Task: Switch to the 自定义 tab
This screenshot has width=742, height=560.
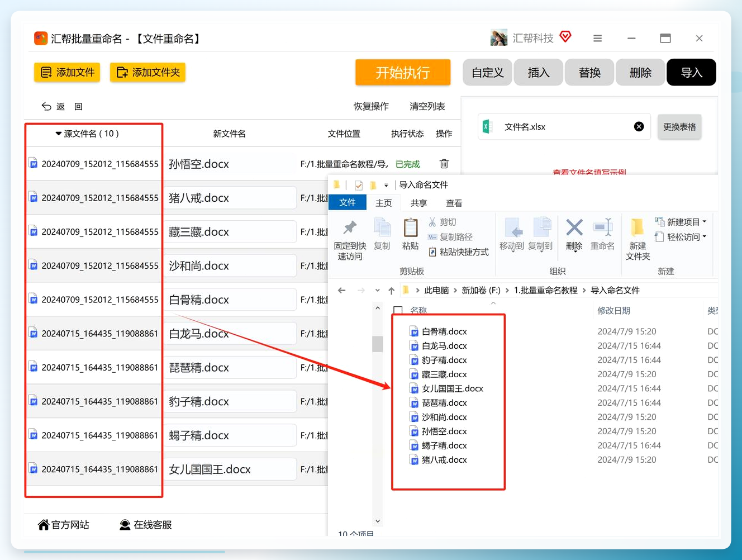Action: 487,73
